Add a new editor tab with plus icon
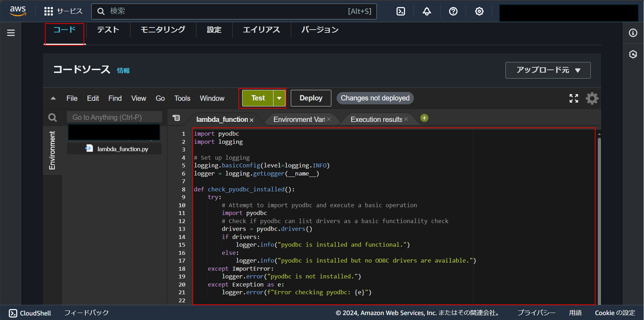This screenshot has height=320, width=644. coord(424,118)
